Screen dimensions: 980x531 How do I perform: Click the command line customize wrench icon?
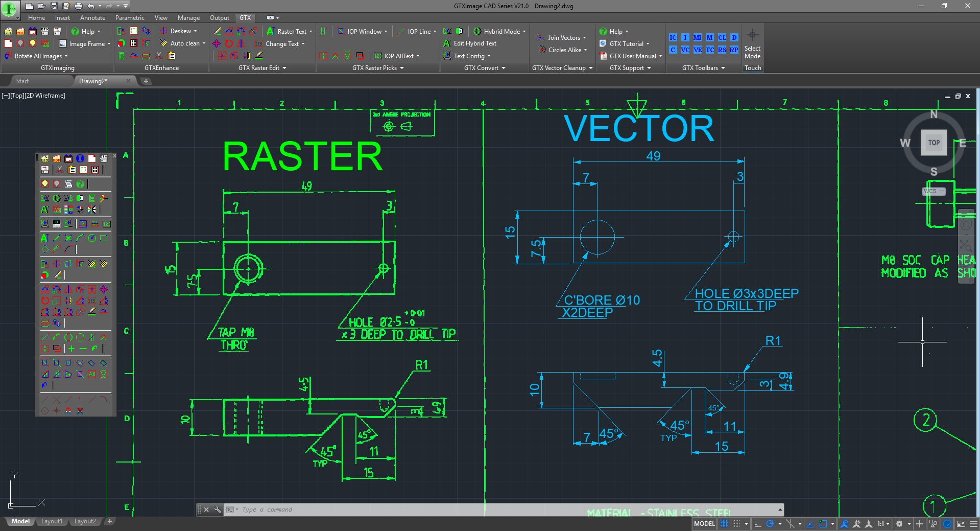[218, 510]
